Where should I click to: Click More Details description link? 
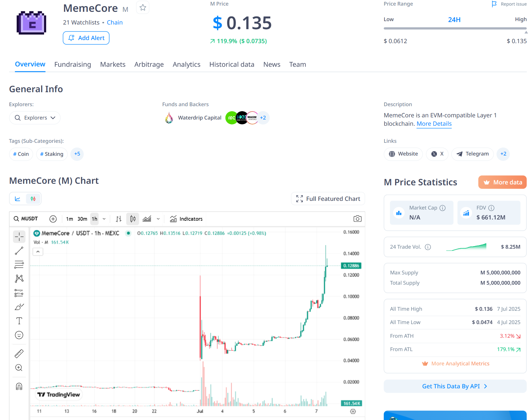[434, 124]
